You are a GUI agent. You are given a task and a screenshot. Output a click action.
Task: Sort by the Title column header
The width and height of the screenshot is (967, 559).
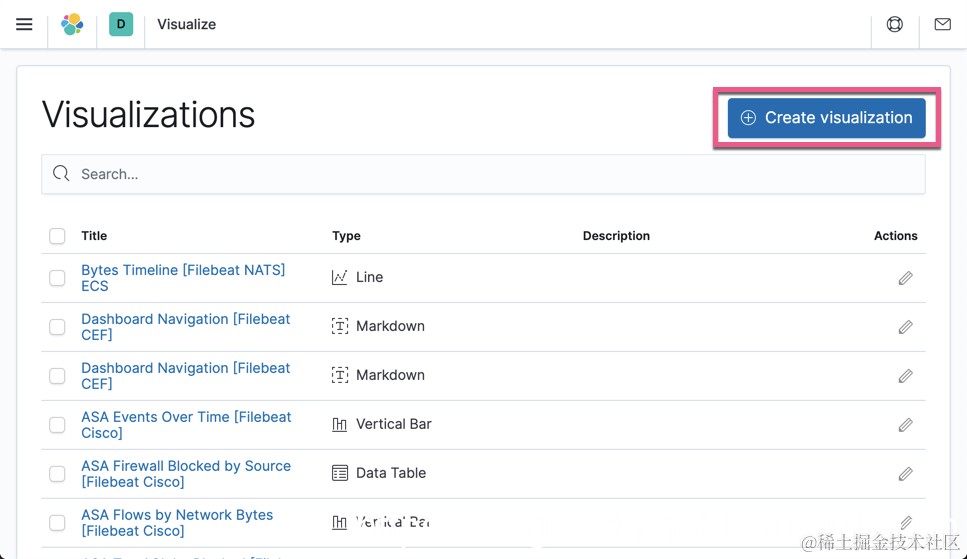click(x=94, y=236)
